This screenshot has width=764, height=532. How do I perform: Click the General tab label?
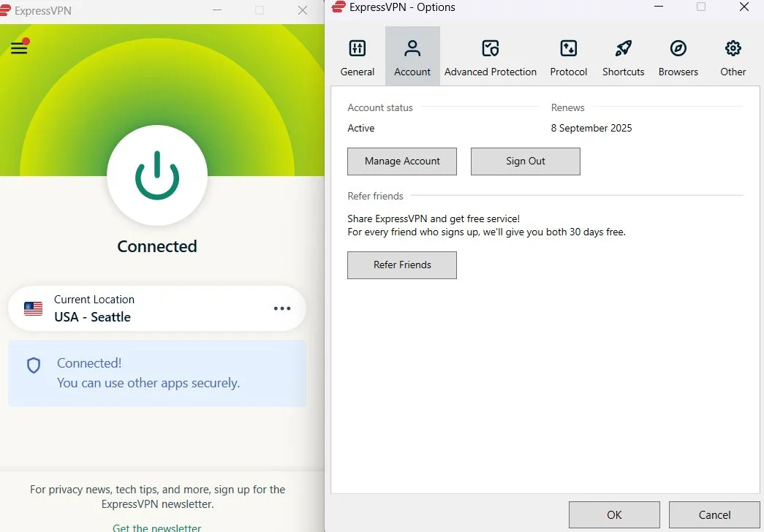pos(358,72)
